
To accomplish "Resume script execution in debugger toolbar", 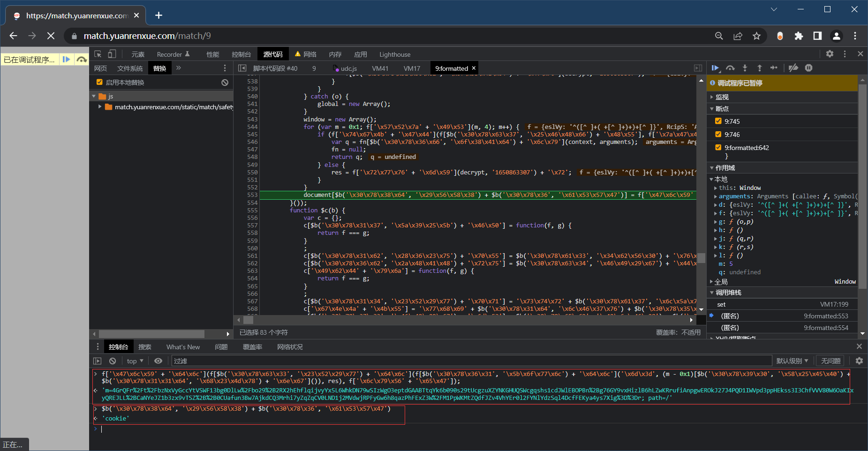I will click(x=715, y=68).
